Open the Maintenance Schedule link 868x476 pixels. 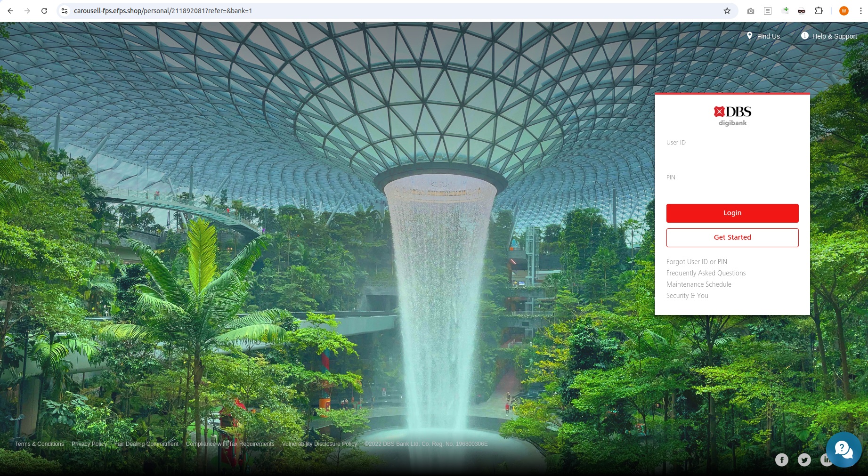(698, 284)
